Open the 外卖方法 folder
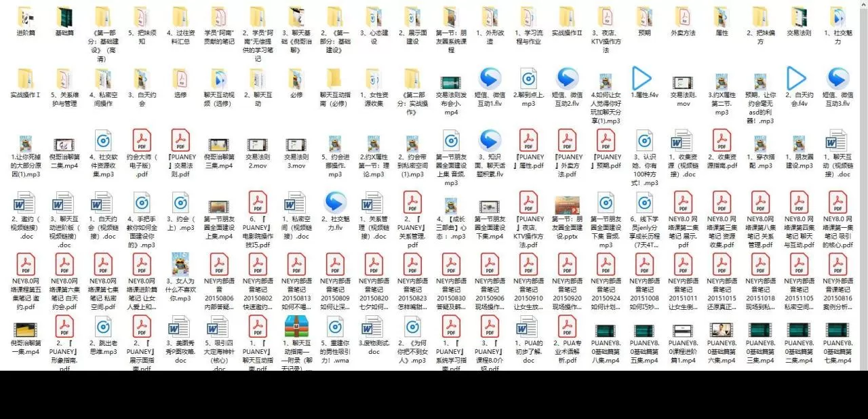 point(683,17)
